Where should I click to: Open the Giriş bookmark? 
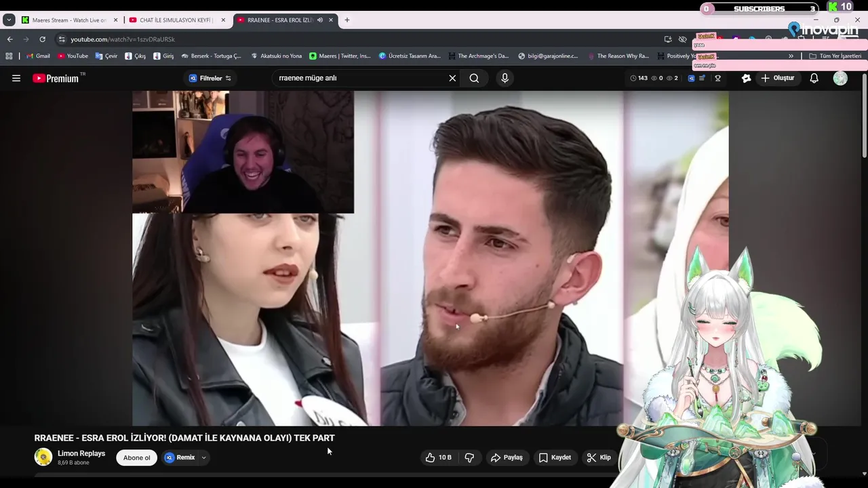coord(163,56)
